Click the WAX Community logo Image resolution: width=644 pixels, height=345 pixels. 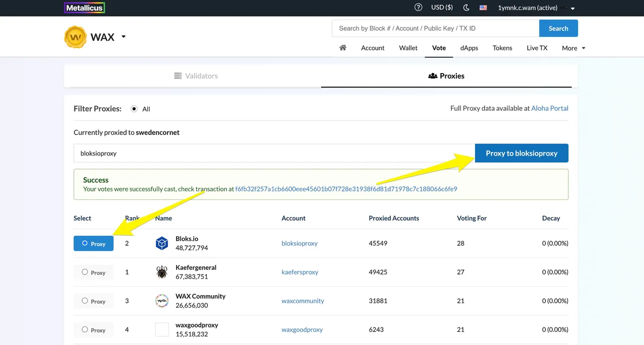click(x=162, y=301)
